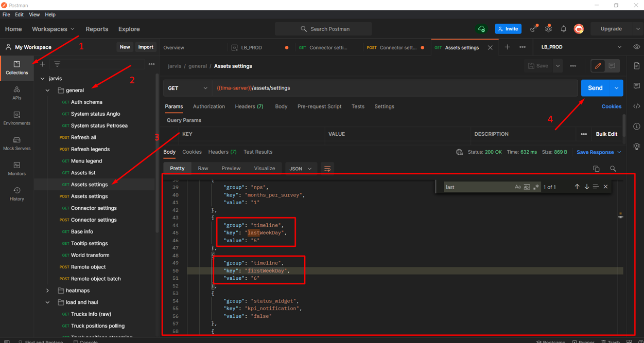
Task: Click the Invite button
Action: point(508,29)
